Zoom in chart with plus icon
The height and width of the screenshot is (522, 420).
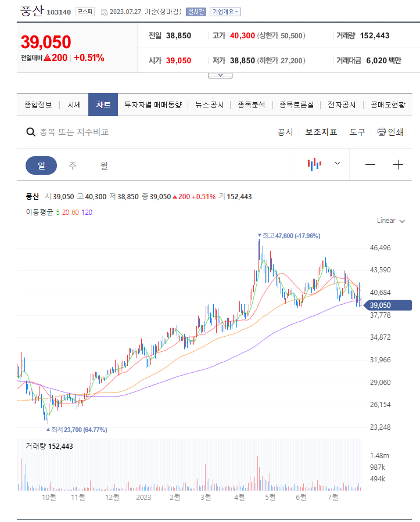pyautogui.click(x=398, y=165)
